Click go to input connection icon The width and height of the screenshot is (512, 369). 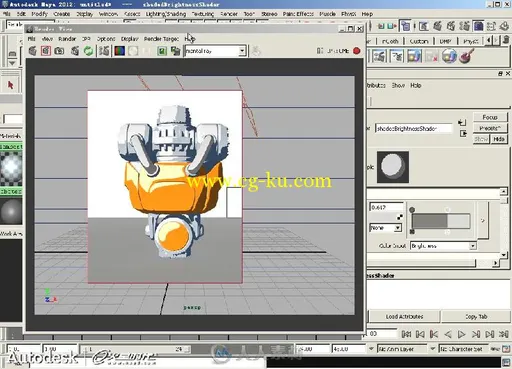point(462,122)
